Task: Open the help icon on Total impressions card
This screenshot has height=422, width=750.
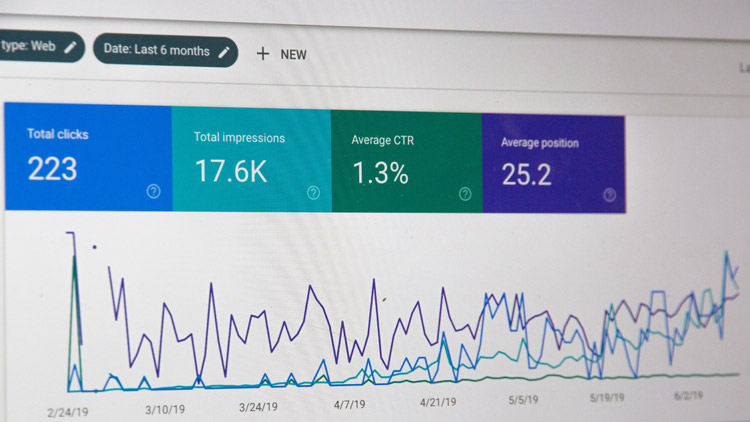Action: click(x=314, y=193)
